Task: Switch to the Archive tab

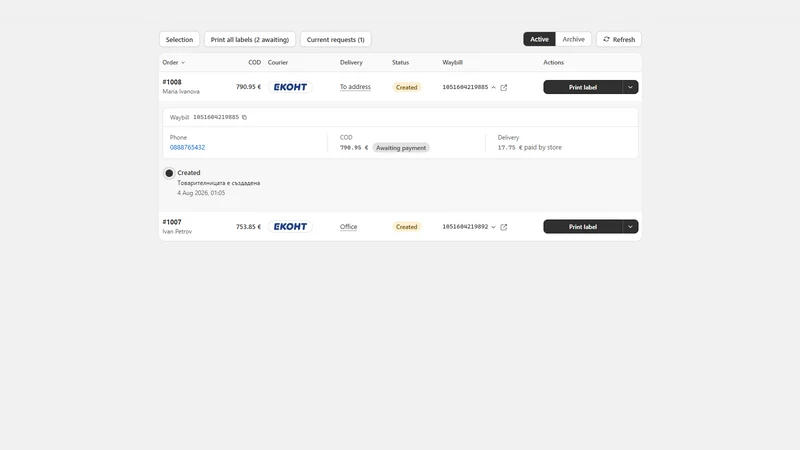Action: pos(573,39)
